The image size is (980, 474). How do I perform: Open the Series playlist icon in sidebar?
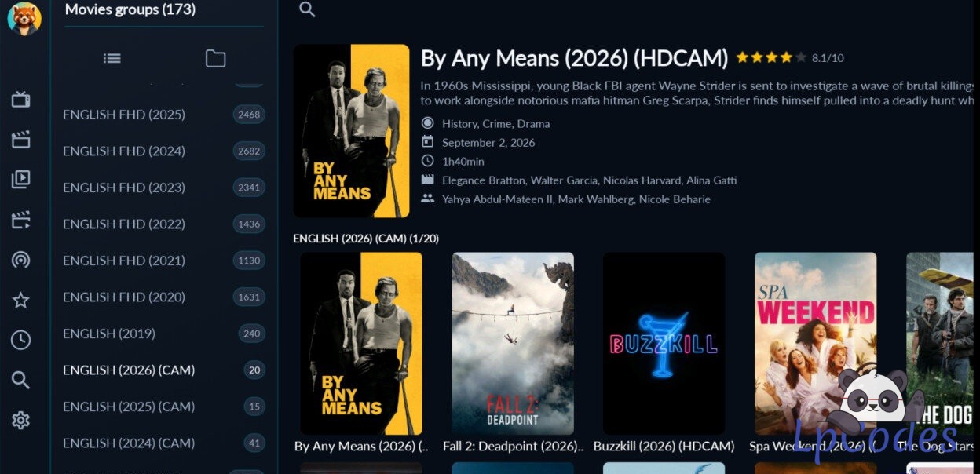[x=21, y=180]
